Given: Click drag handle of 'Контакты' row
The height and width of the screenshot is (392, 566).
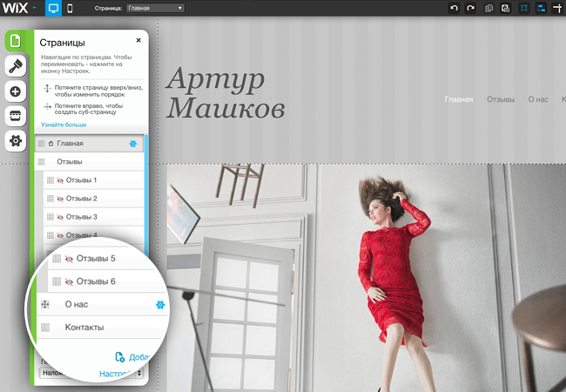Looking at the screenshot, I should [45, 328].
